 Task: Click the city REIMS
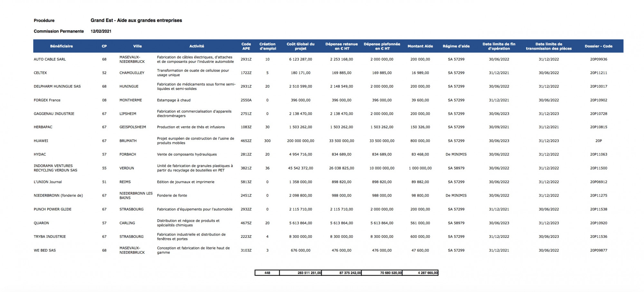pos(125,182)
